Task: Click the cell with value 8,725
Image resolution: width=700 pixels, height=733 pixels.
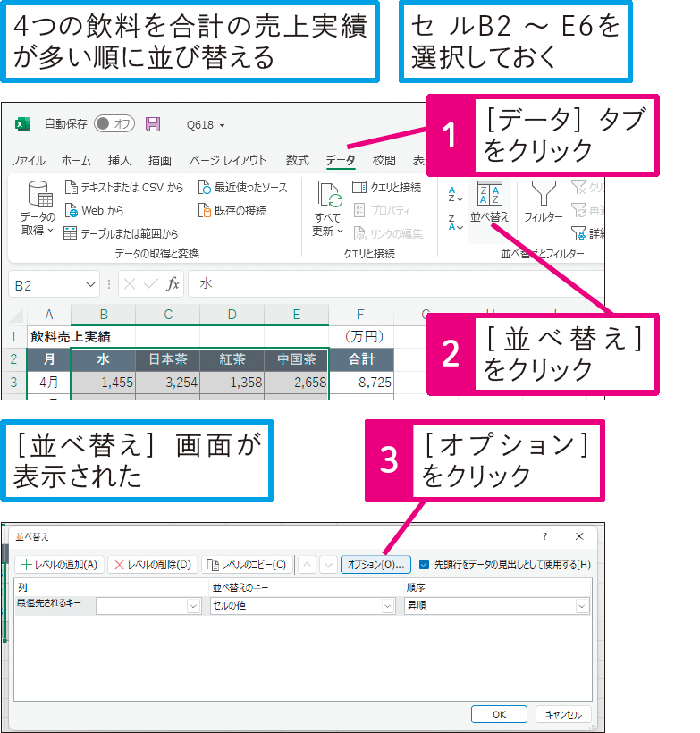Action: tap(361, 383)
